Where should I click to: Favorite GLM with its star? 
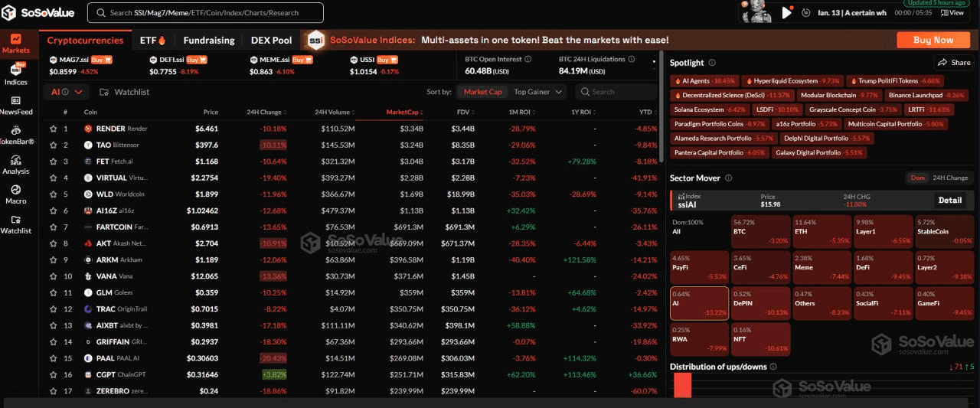click(53, 292)
